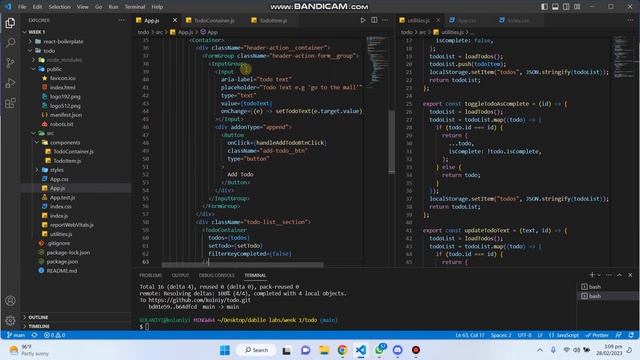The height and width of the screenshot is (360, 640).
Task: Open the Accounts menu icon
Action: point(10,301)
